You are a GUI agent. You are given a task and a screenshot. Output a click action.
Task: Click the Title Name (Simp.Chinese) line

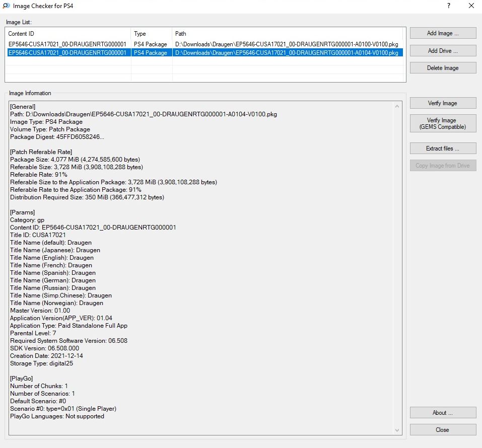(61, 295)
